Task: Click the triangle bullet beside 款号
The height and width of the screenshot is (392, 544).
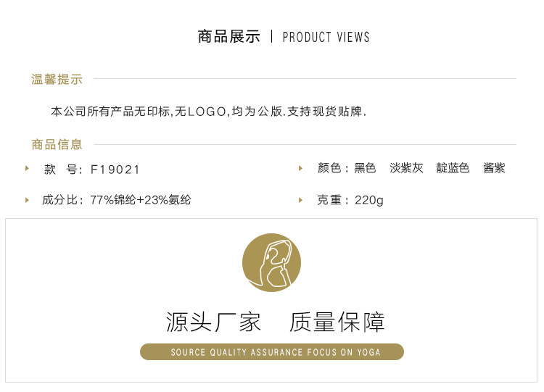Action: 27,168
